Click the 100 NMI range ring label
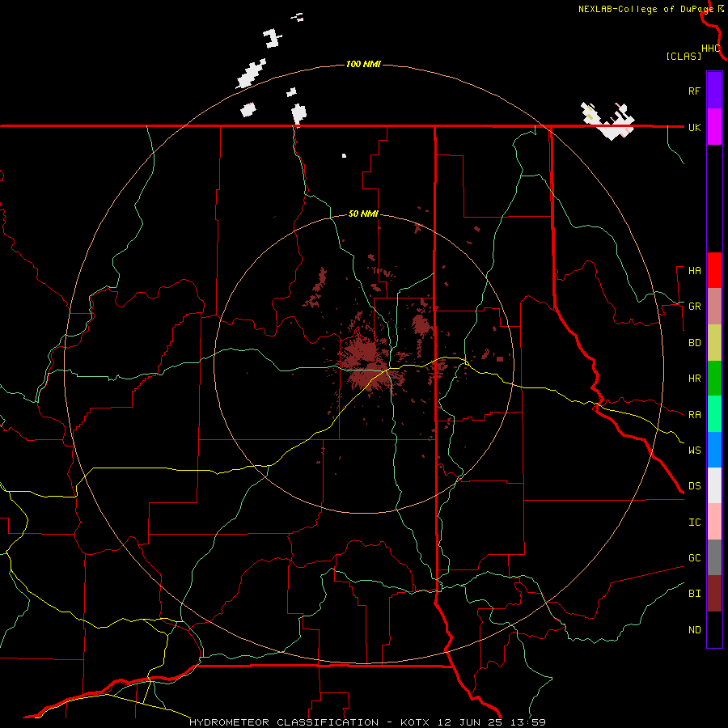 363,64
